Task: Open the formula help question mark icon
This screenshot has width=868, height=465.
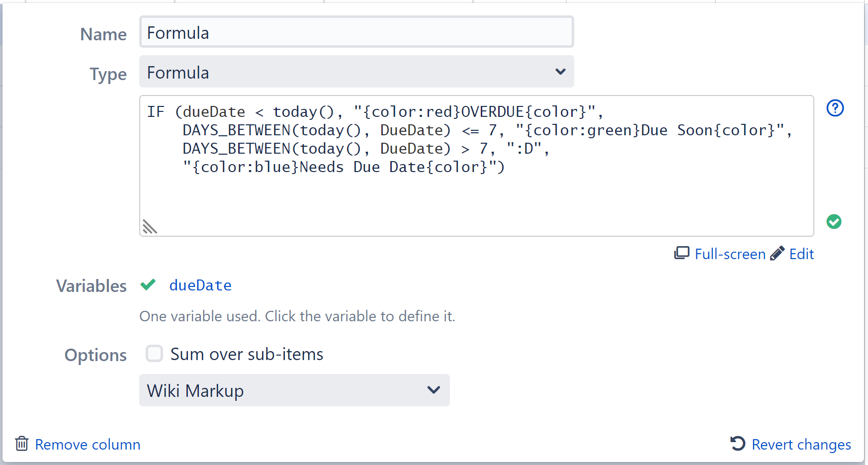Action: click(x=835, y=108)
